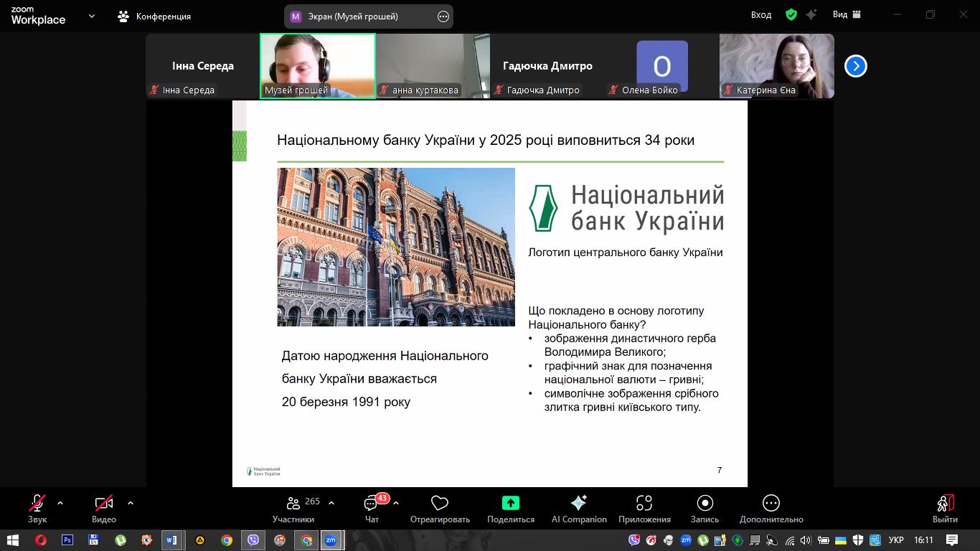Click the caption "Логотип центрального банку України"
The image size is (980, 551).
pos(626,253)
